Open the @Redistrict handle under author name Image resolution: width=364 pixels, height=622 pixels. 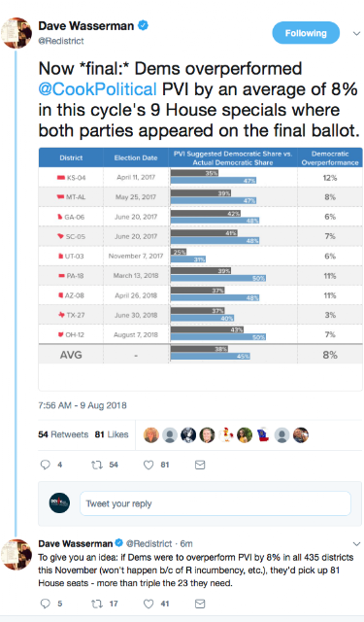pyautogui.click(x=61, y=41)
